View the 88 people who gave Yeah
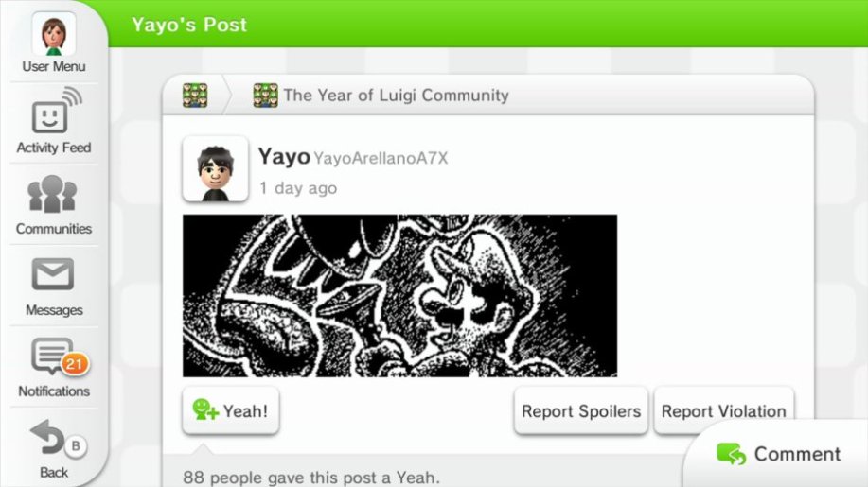 click(x=311, y=477)
